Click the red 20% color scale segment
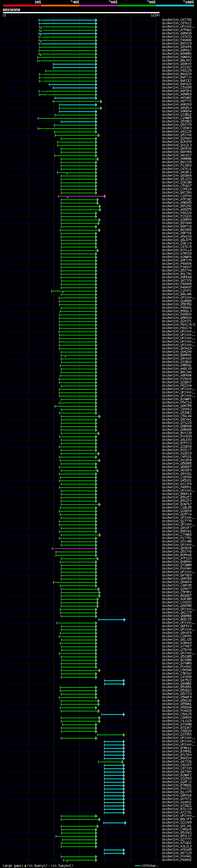 point(22,6)
